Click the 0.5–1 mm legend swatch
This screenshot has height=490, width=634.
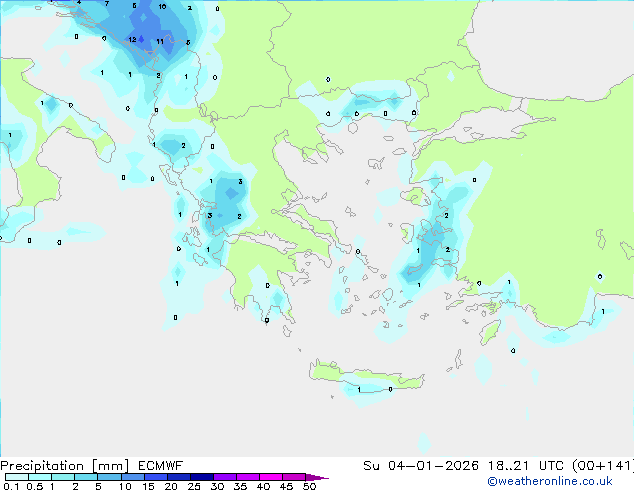point(40,477)
